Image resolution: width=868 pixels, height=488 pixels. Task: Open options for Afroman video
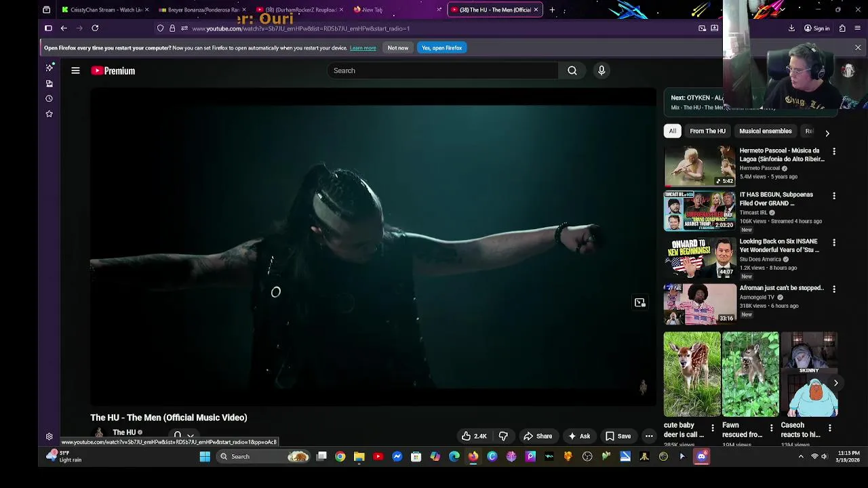pos(834,289)
